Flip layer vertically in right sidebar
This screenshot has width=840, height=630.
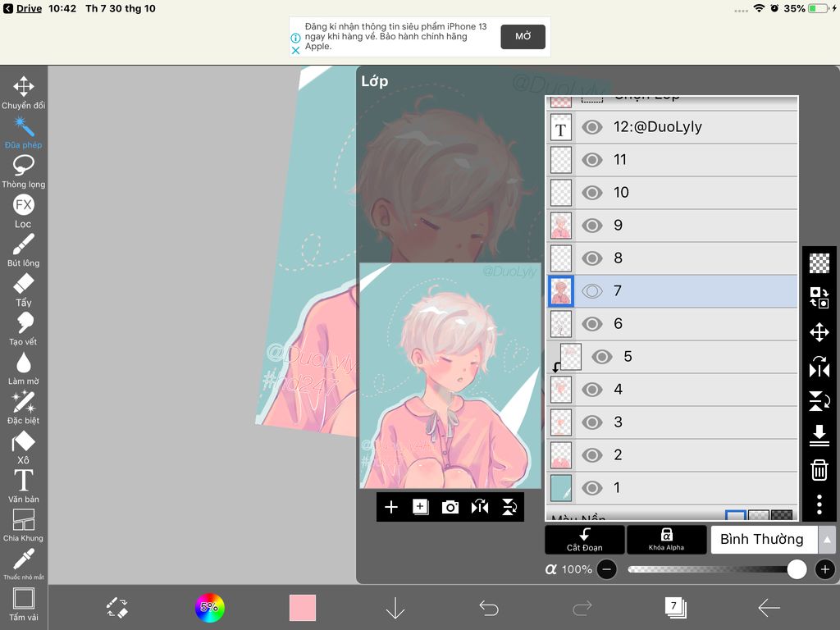tap(819, 400)
